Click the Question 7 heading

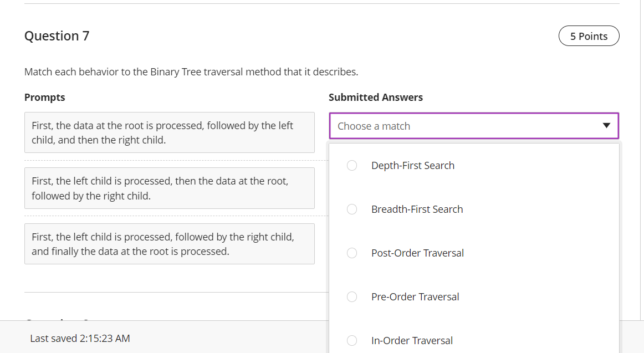point(57,35)
